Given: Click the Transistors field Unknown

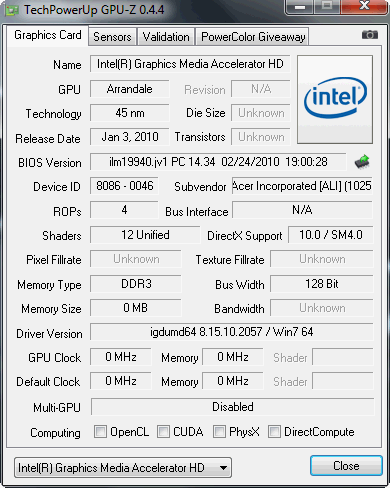Looking at the screenshot, I should click(x=261, y=137).
